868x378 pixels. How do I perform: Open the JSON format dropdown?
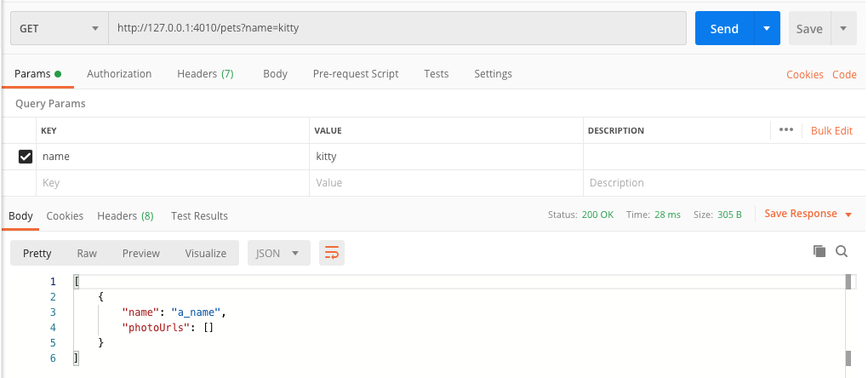(x=278, y=253)
